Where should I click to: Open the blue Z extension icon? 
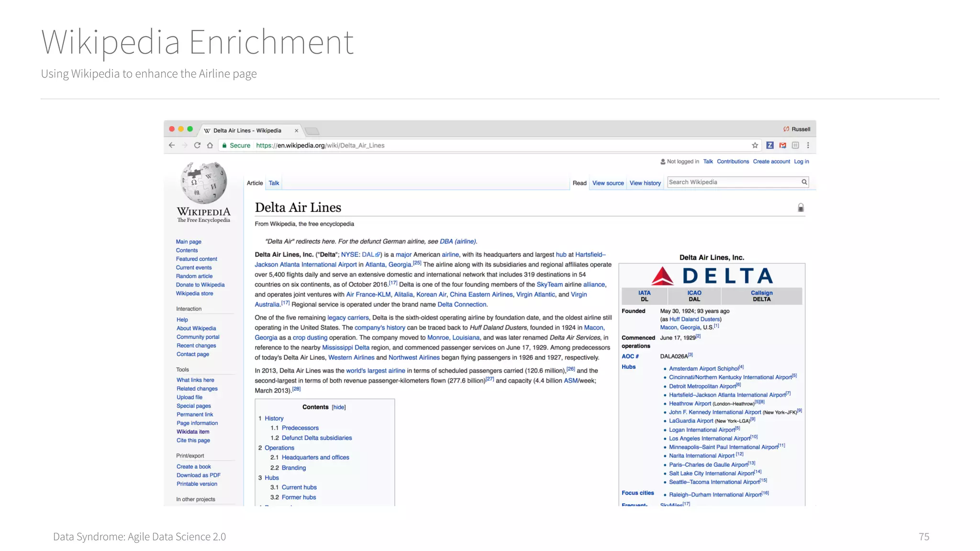pos(770,145)
